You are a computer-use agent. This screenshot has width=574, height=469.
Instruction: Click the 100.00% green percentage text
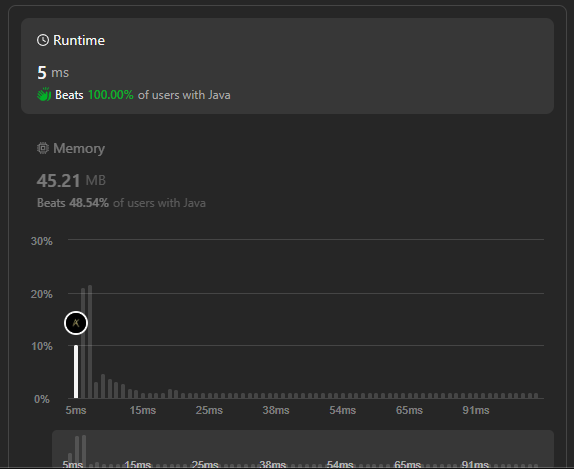point(111,95)
